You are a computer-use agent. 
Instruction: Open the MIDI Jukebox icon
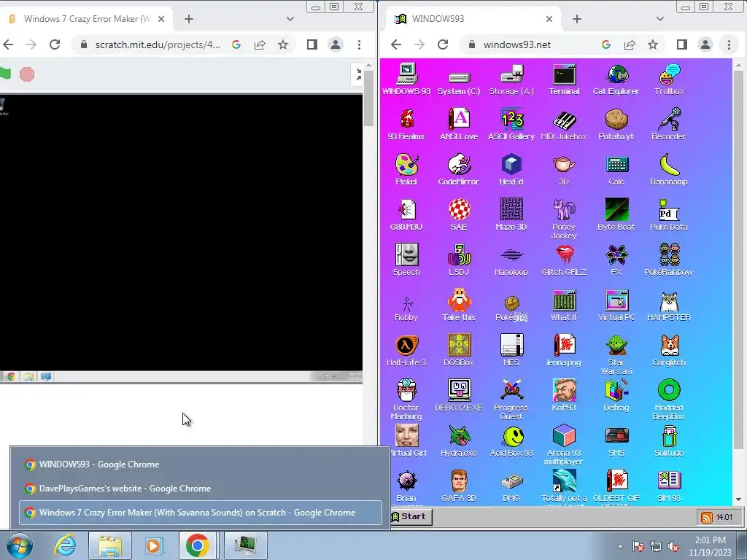564,125
